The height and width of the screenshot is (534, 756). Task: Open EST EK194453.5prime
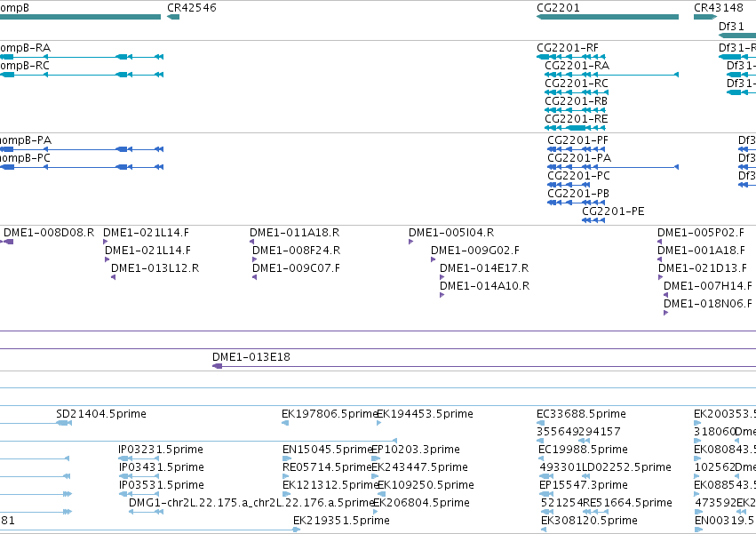pos(425,414)
